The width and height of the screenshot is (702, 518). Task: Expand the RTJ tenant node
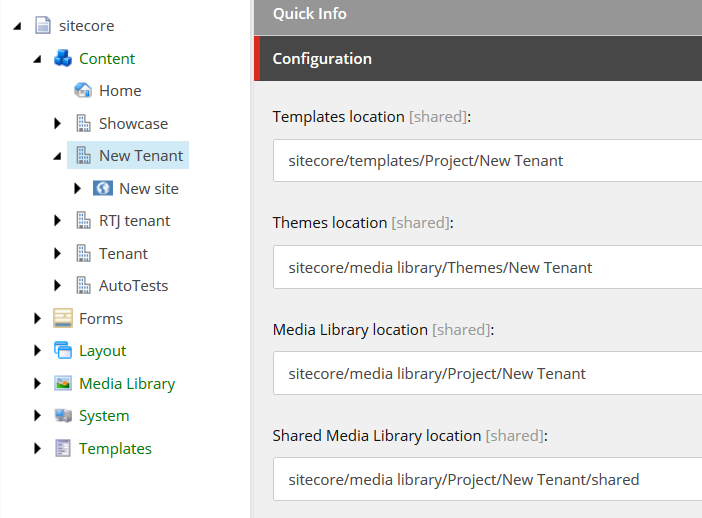coord(57,220)
